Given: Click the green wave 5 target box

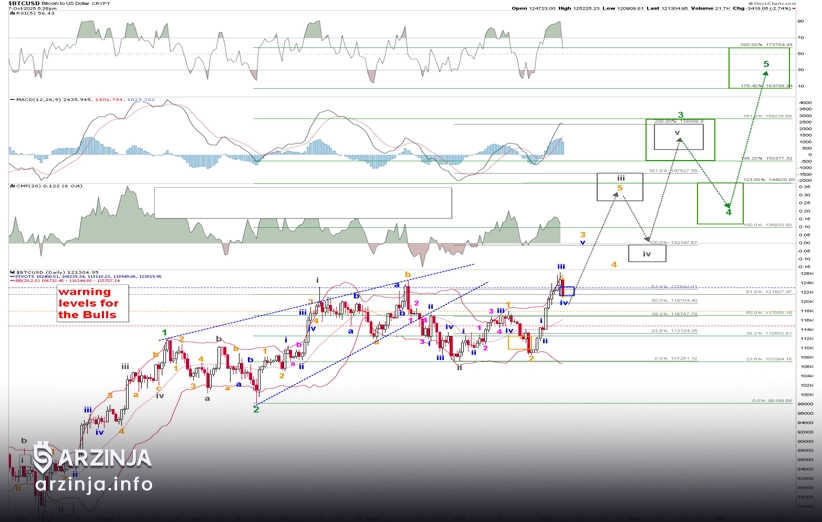Looking at the screenshot, I should coord(759,68).
